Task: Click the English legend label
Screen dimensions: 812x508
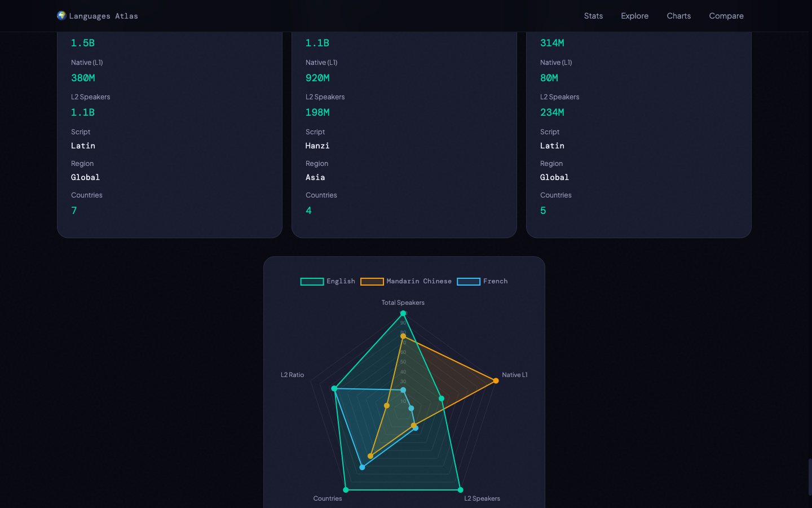Action: pyautogui.click(x=341, y=281)
